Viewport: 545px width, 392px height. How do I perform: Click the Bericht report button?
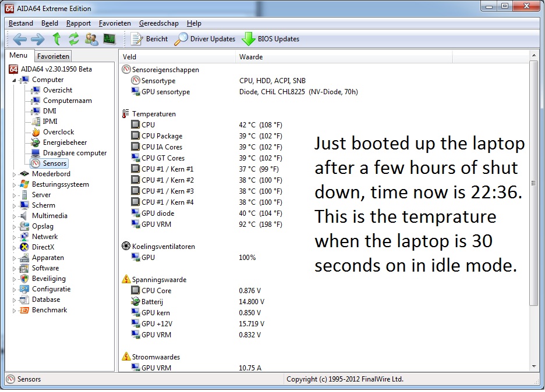pyautogui.click(x=149, y=39)
